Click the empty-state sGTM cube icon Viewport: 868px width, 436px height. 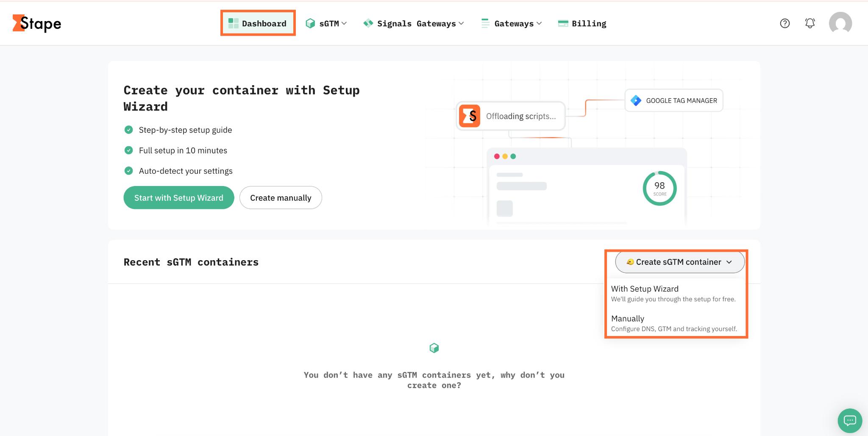(434, 348)
